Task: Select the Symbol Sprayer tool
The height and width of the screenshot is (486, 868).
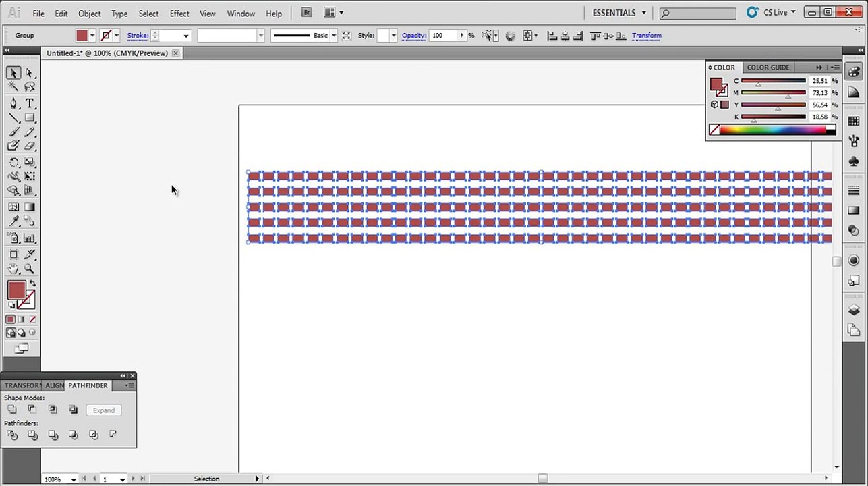Action: (13, 238)
